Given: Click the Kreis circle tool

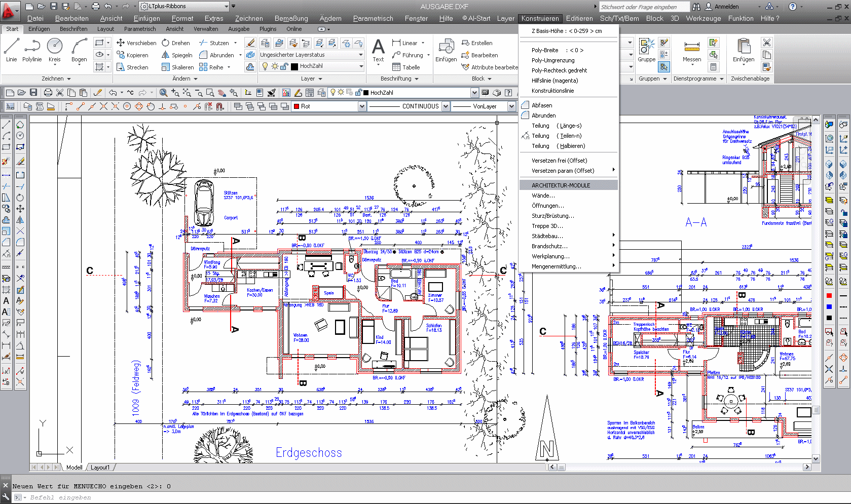Looking at the screenshot, I should point(54,50).
